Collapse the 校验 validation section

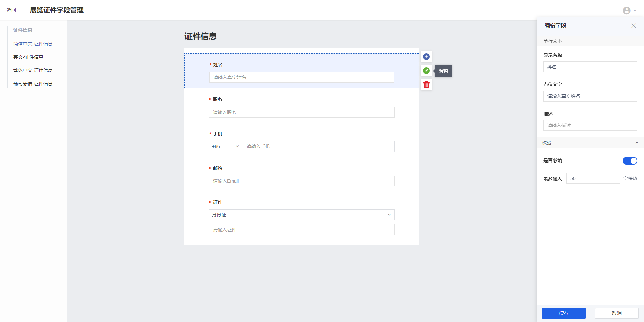636,143
